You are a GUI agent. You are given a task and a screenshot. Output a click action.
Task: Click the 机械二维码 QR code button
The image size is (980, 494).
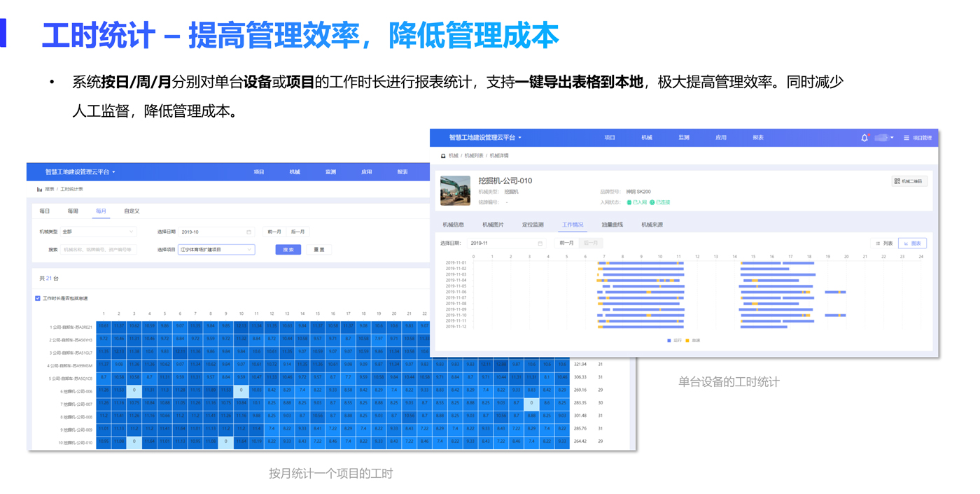point(909,181)
